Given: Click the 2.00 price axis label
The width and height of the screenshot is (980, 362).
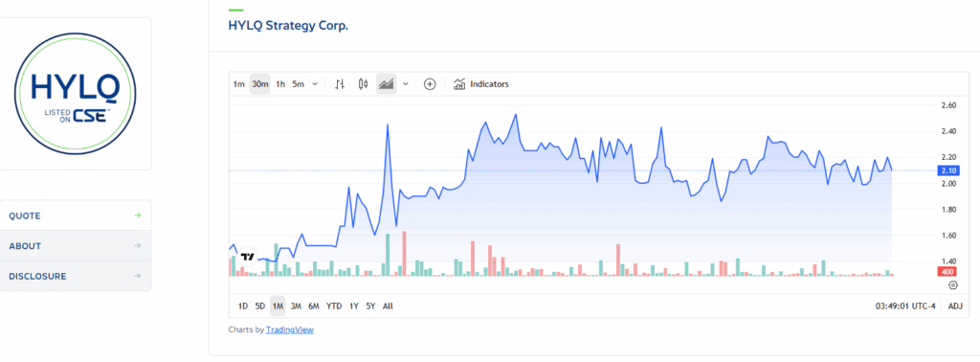Looking at the screenshot, I should click(948, 183).
